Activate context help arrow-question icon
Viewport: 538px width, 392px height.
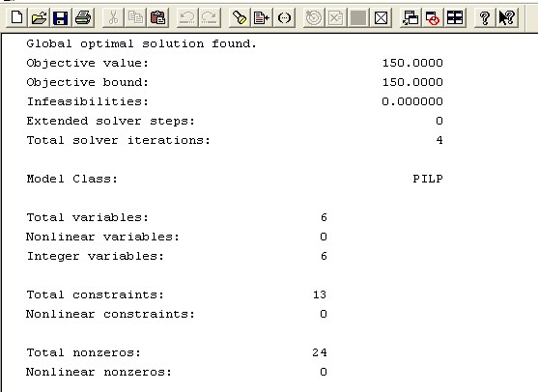(x=507, y=17)
